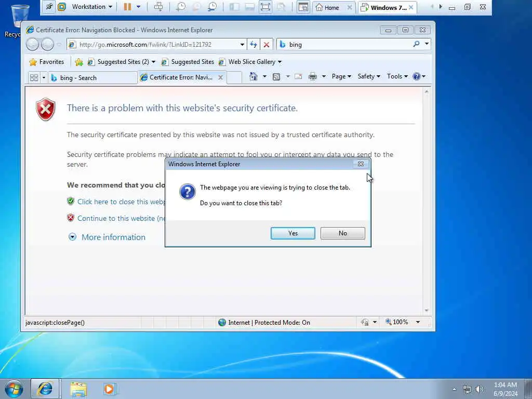
Task: Expand More information
Action: (x=107, y=237)
